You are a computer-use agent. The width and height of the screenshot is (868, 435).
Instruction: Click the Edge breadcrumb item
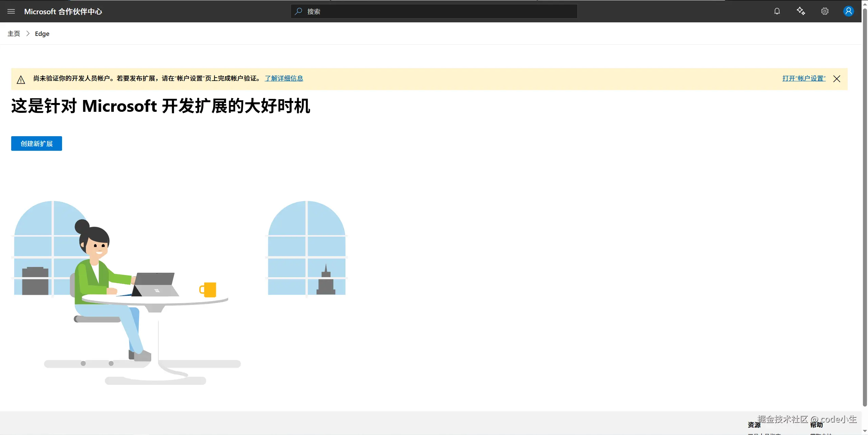pyautogui.click(x=42, y=34)
